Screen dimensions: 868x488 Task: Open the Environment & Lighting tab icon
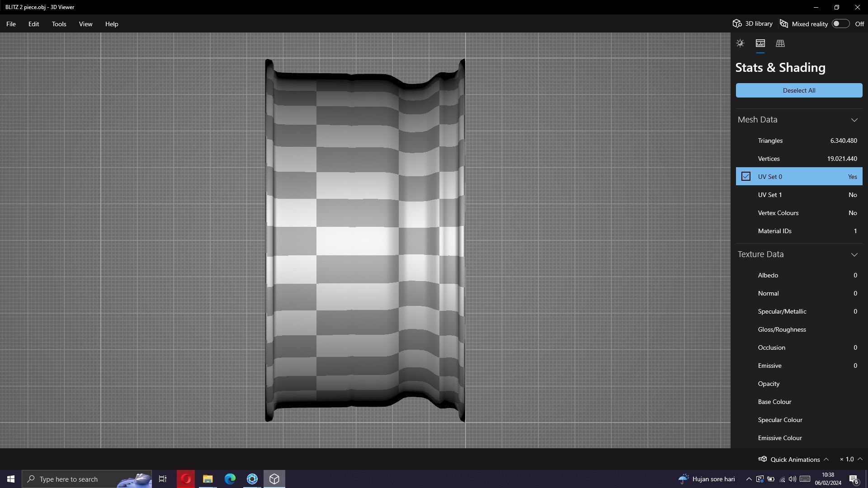tap(740, 43)
